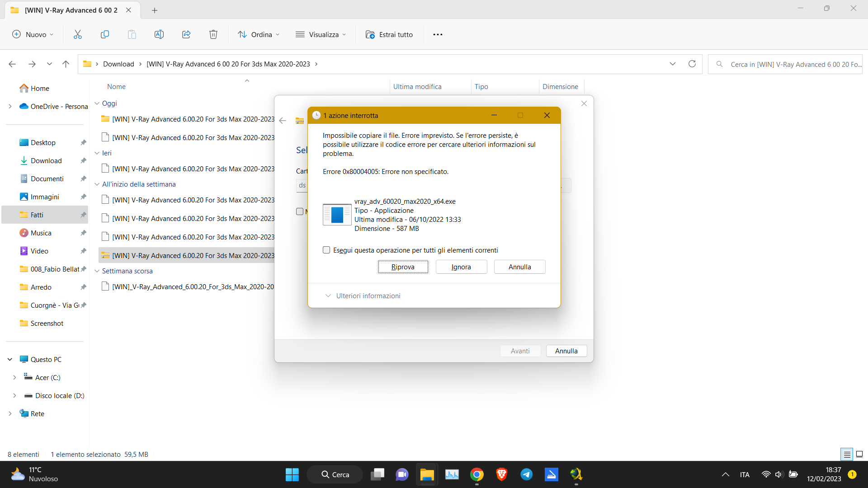Click Download in the breadcrumb path
This screenshot has width=868, height=488.
click(118, 64)
